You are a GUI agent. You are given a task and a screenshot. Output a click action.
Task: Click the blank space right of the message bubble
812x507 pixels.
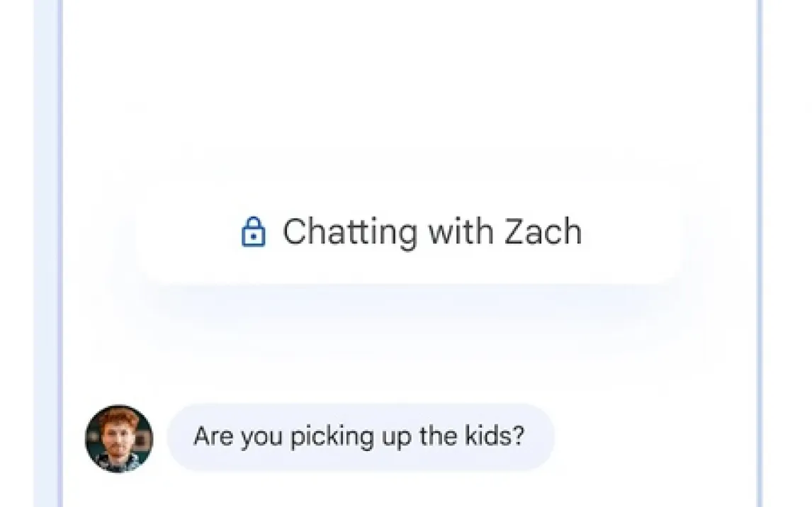pyautogui.click(x=652, y=436)
